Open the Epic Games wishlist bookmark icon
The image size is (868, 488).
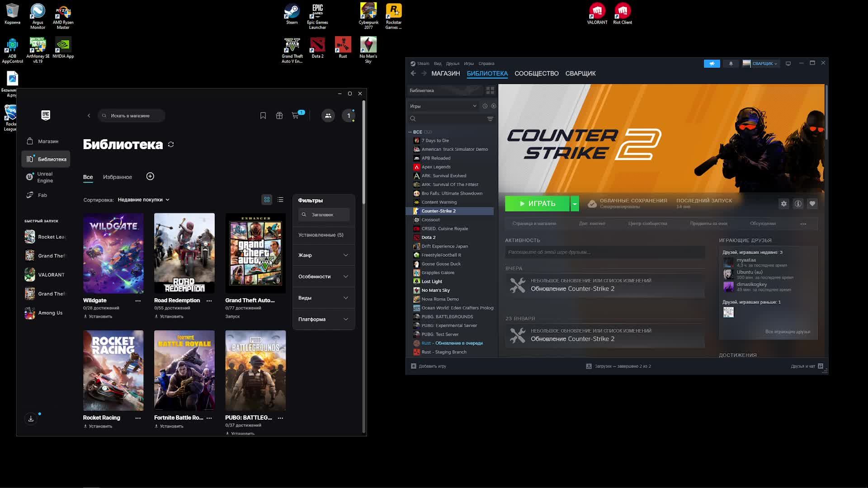coord(263,116)
